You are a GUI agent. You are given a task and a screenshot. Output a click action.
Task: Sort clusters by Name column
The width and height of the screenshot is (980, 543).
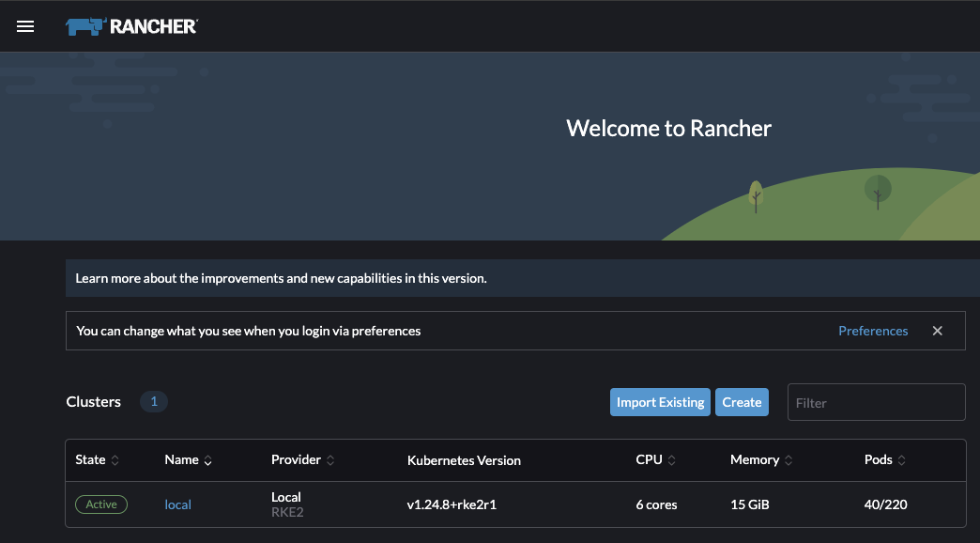[188, 459]
